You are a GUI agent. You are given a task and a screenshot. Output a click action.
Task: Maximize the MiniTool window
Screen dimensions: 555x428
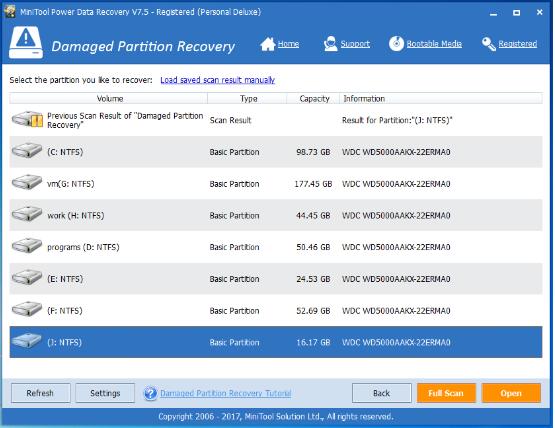point(517,13)
